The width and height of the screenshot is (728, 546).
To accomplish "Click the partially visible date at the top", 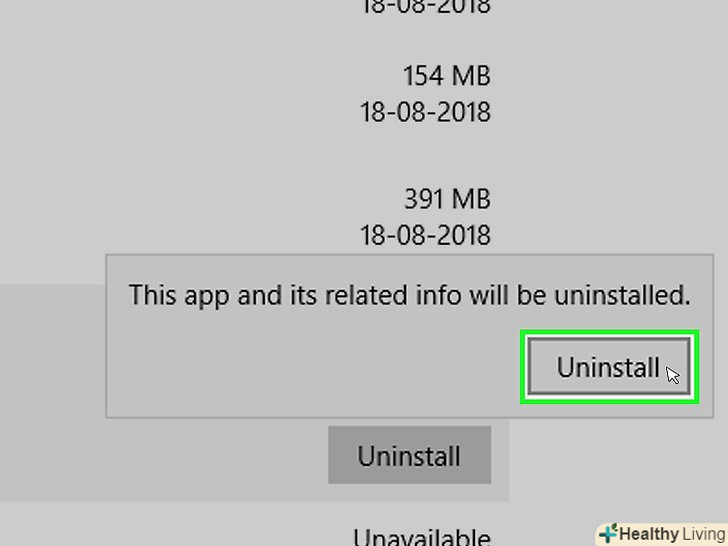I will [x=425, y=6].
